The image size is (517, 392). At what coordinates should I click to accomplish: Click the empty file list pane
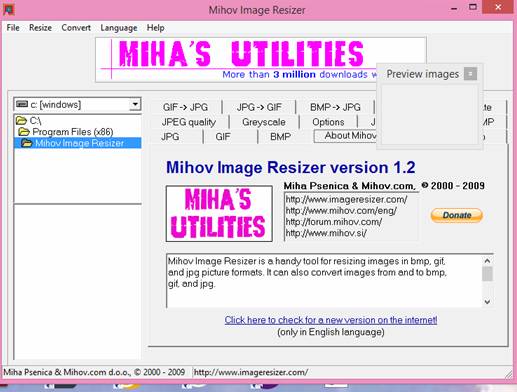(x=78, y=282)
